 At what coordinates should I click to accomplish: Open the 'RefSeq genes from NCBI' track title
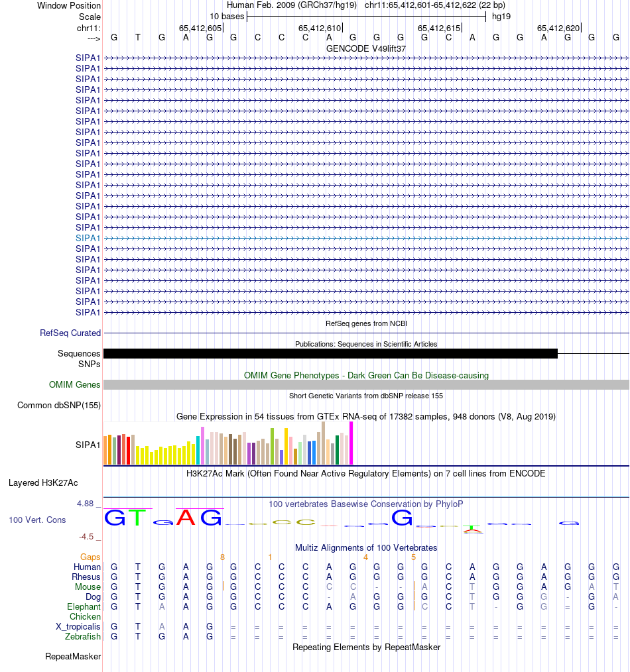(x=366, y=323)
